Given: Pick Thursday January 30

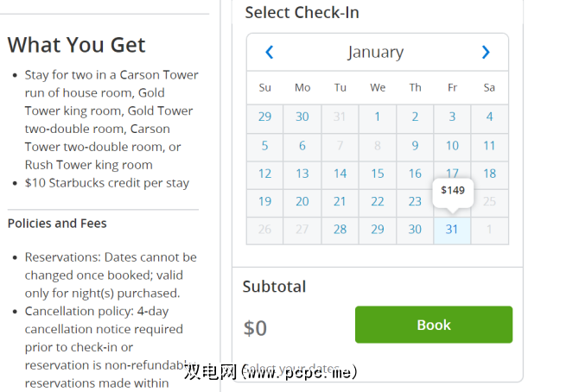Looking at the screenshot, I should 415,230.
